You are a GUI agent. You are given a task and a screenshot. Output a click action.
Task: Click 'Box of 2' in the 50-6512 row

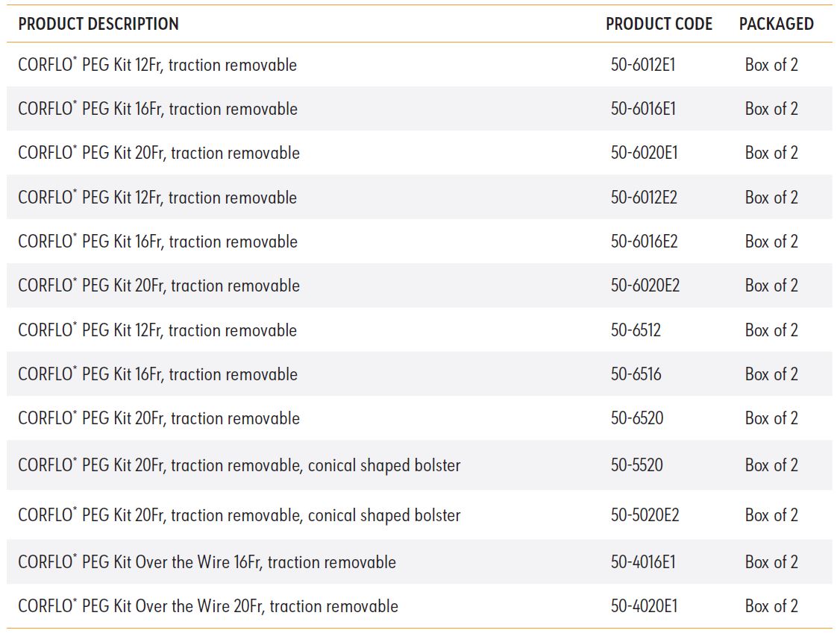[x=771, y=330]
